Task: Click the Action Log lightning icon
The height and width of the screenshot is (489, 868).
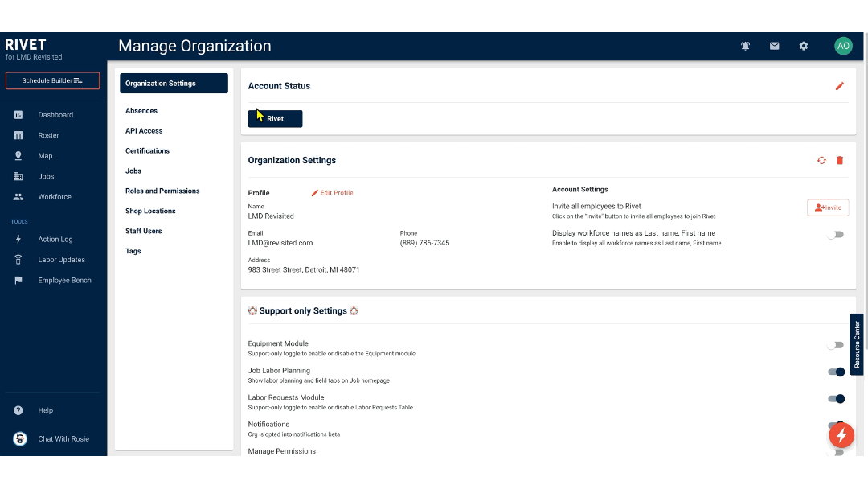Action: [x=18, y=239]
